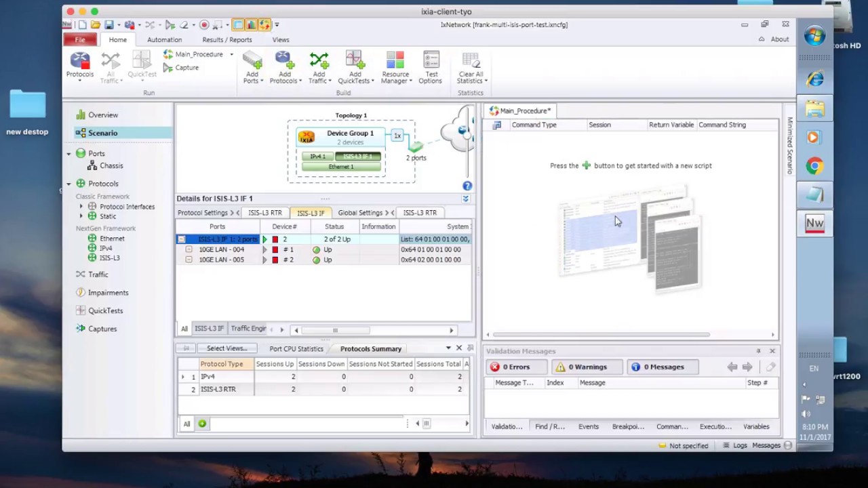
Task: Expand the Static tree node
Action: pyautogui.click(x=81, y=216)
